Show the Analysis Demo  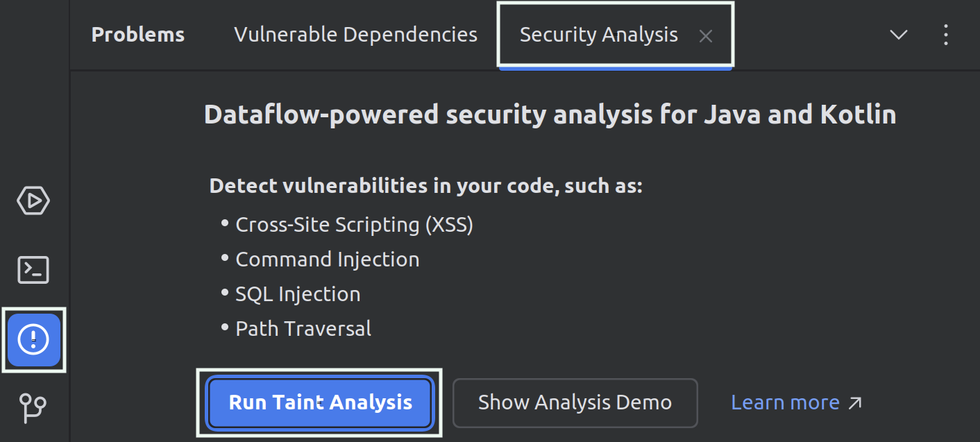pyautogui.click(x=575, y=402)
